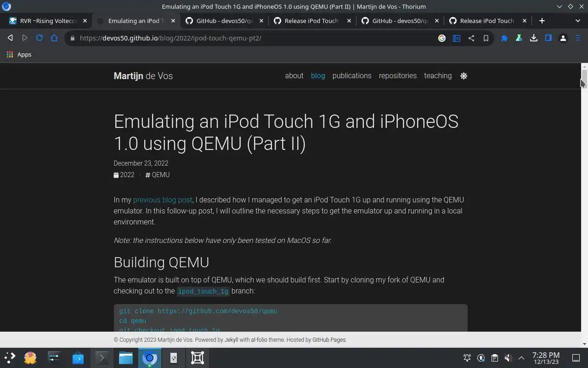Open system updates tray icon
This screenshot has height=368, width=588.
pos(481,358)
